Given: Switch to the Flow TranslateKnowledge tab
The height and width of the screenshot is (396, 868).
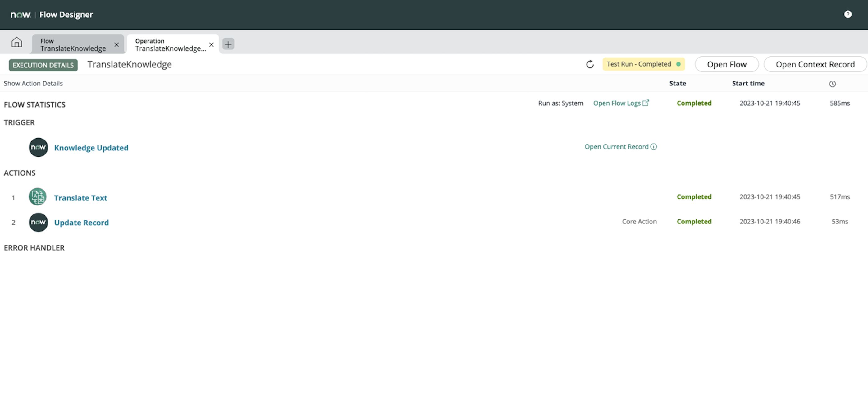Looking at the screenshot, I should click(x=73, y=44).
